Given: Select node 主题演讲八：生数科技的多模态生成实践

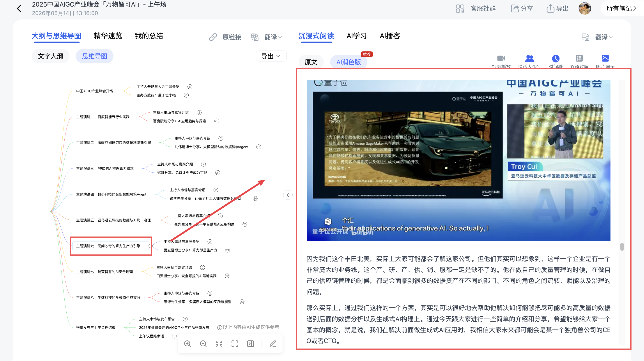Looking at the screenshot, I should (x=108, y=298).
